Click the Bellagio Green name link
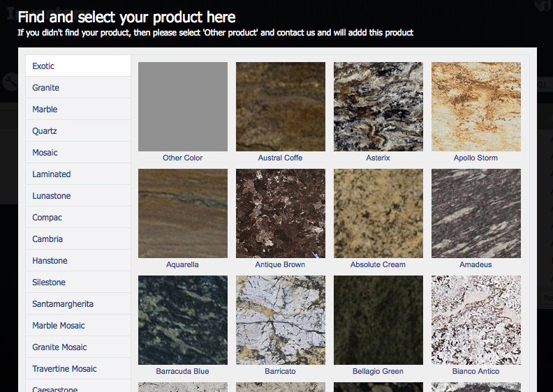 click(378, 371)
